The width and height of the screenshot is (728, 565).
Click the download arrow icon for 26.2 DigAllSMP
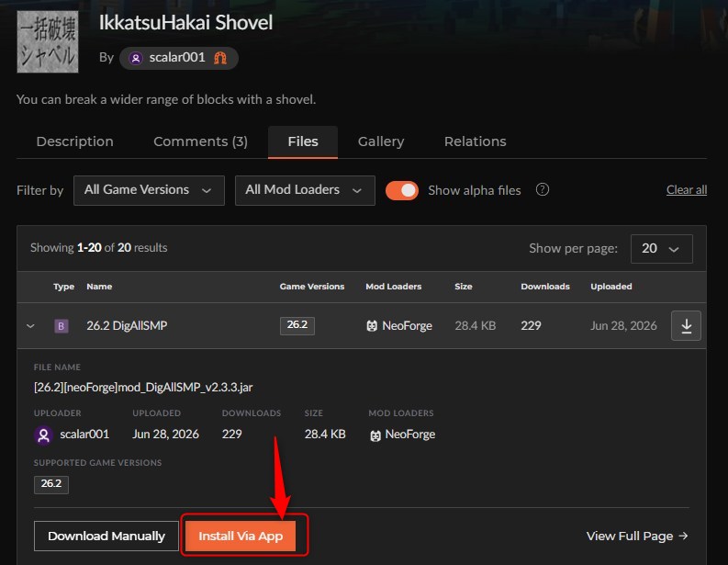pos(686,326)
